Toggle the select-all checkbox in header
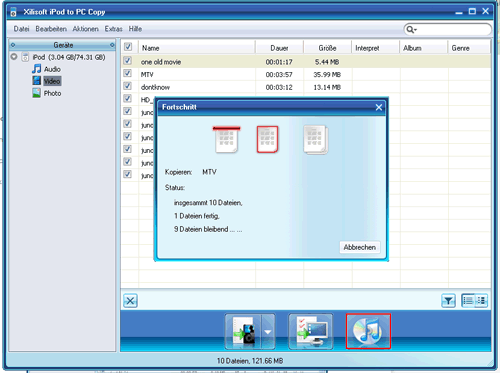 [x=128, y=47]
